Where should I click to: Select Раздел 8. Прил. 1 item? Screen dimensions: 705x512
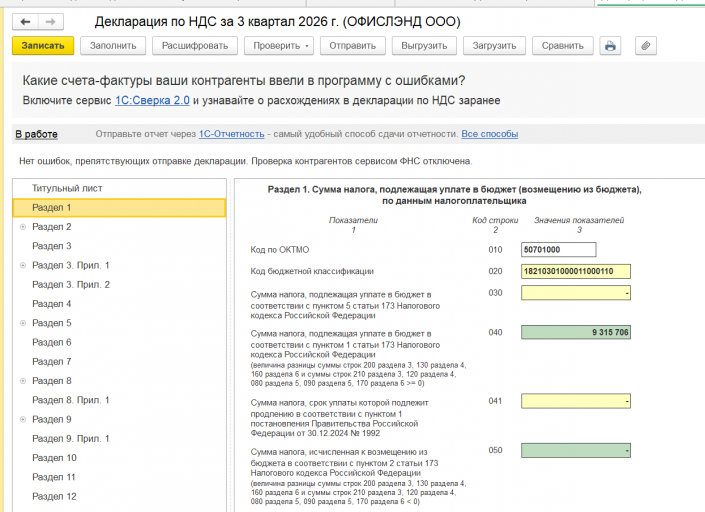click(x=71, y=400)
